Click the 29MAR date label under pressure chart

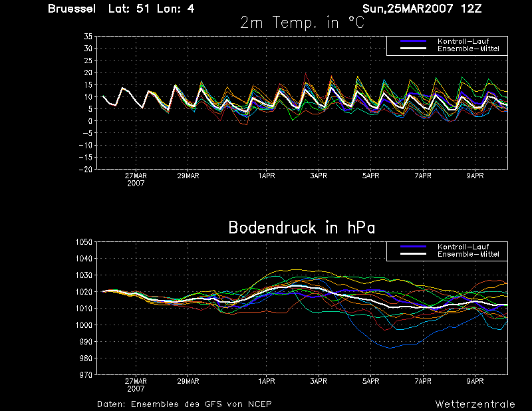click(x=188, y=381)
